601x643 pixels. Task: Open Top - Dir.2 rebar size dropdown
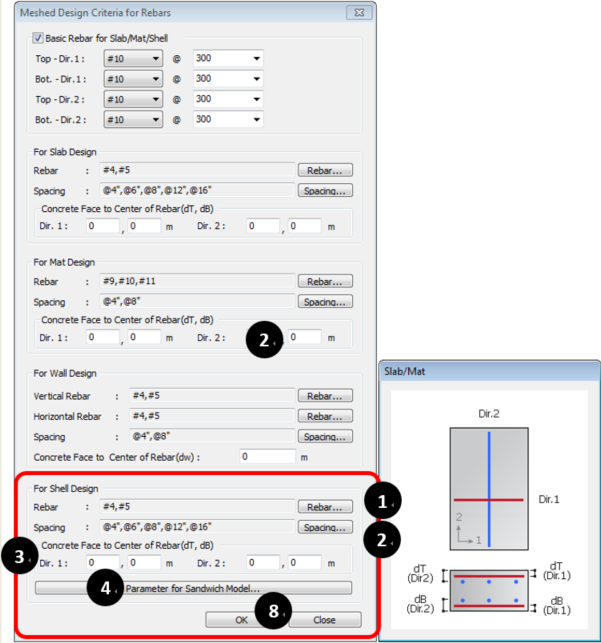pos(133,99)
